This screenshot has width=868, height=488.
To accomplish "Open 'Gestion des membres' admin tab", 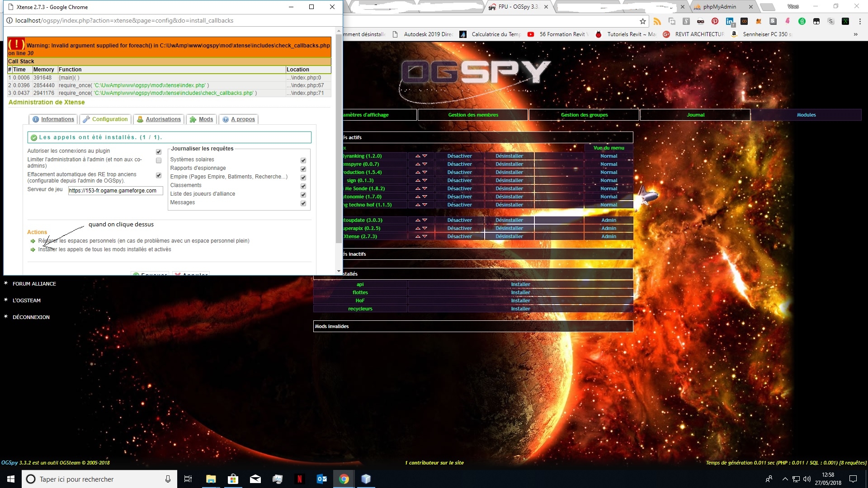I will click(473, 115).
